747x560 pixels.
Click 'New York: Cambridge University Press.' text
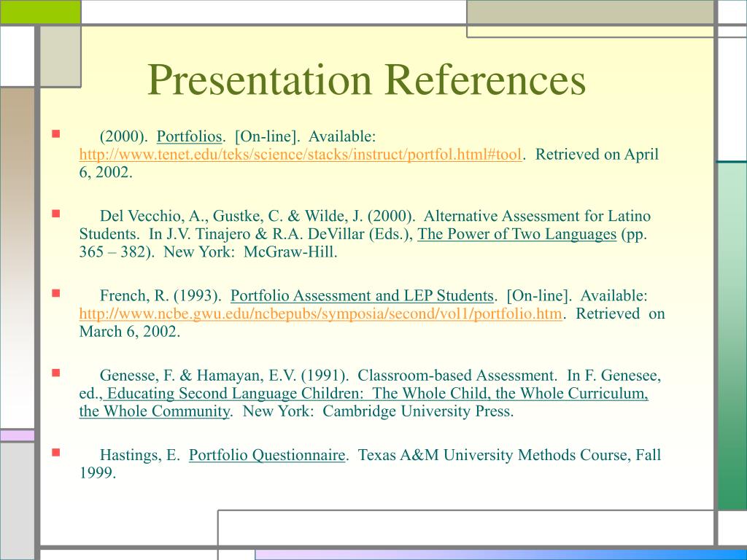[379, 411]
